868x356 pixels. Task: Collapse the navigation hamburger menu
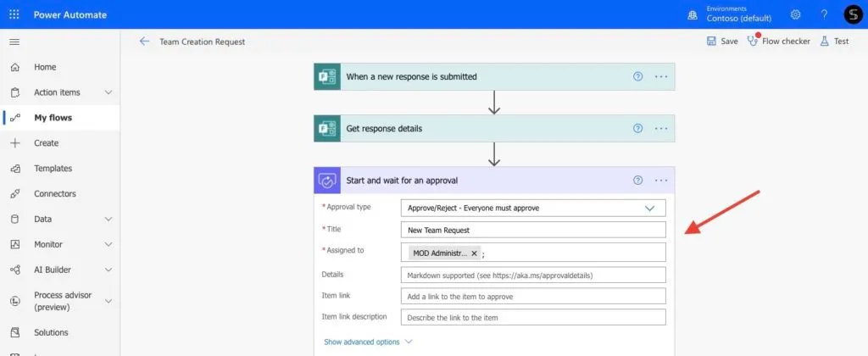15,42
